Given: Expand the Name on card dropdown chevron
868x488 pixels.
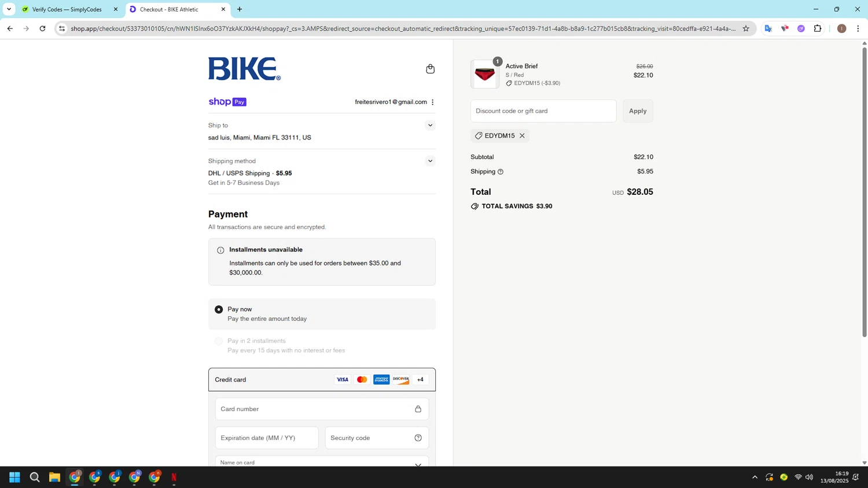Looking at the screenshot, I should [418, 464].
